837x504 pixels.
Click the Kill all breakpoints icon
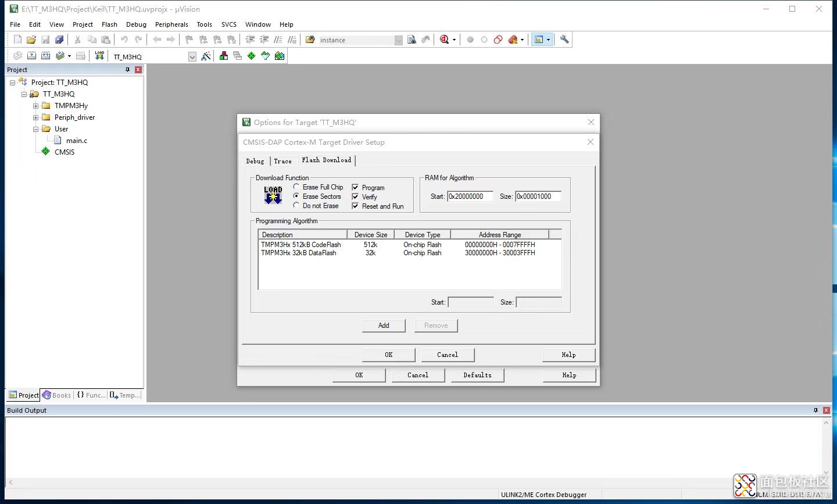513,40
